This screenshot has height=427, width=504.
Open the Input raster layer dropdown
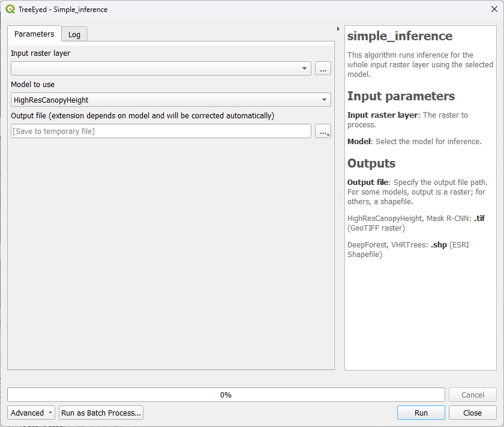[x=161, y=68]
